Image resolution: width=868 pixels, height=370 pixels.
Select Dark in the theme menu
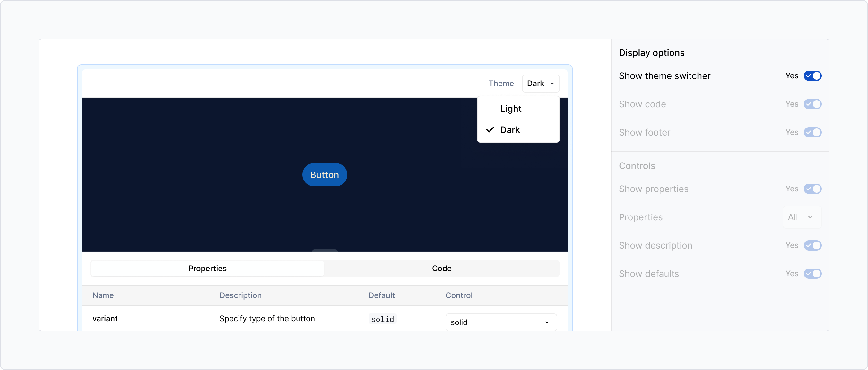(518, 130)
